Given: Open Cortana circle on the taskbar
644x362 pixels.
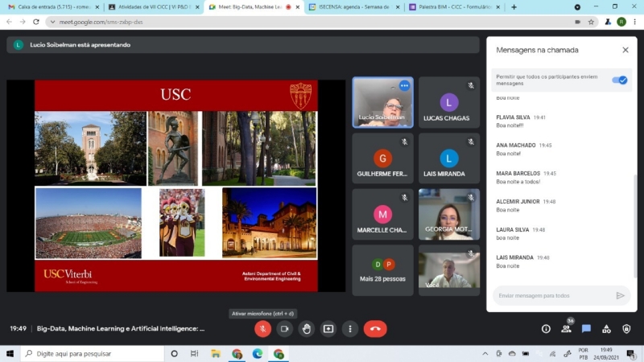Looking at the screenshot, I should [174, 353].
